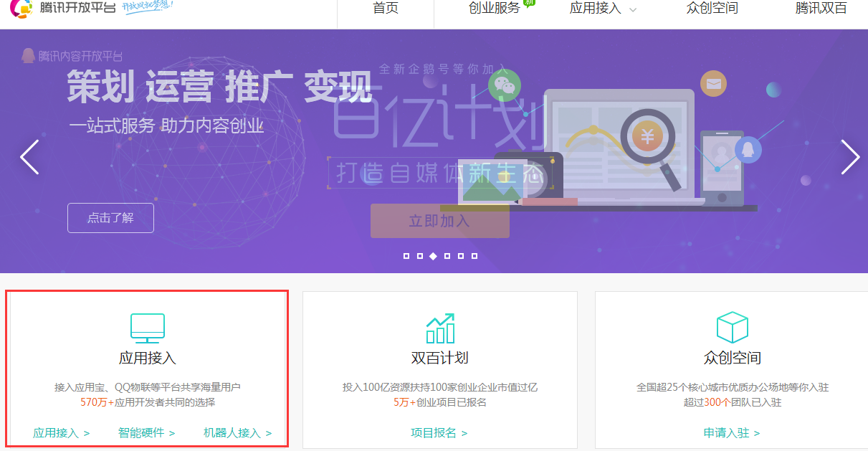The image size is (868, 451).
Task: Click the 点击了解 banner button
Action: point(110,218)
